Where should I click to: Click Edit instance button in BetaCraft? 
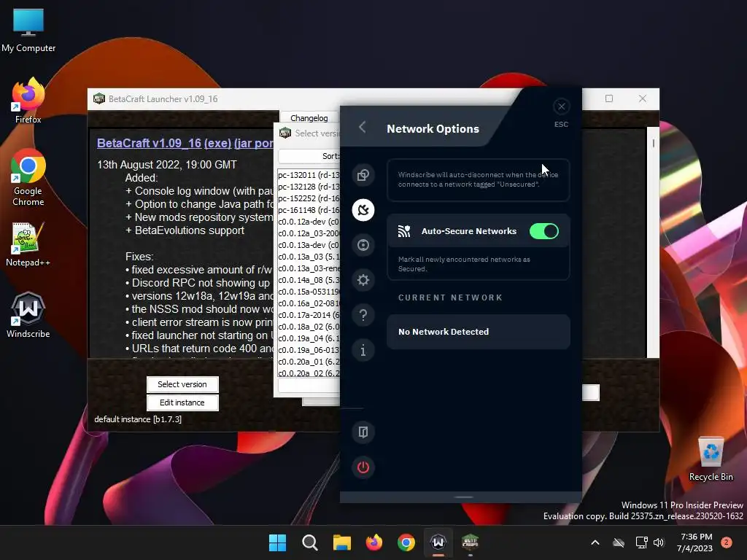(182, 402)
